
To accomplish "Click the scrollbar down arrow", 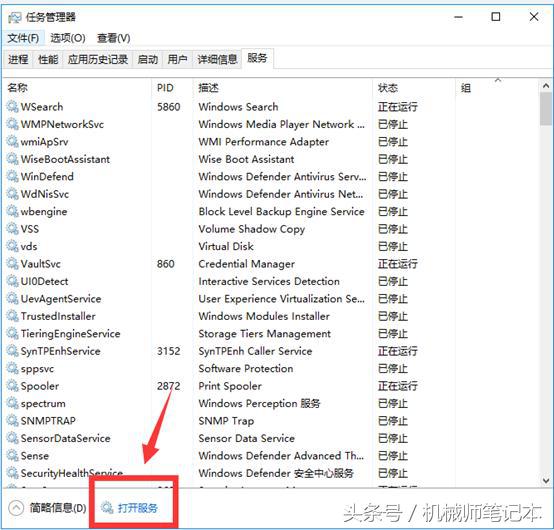I will [546, 481].
